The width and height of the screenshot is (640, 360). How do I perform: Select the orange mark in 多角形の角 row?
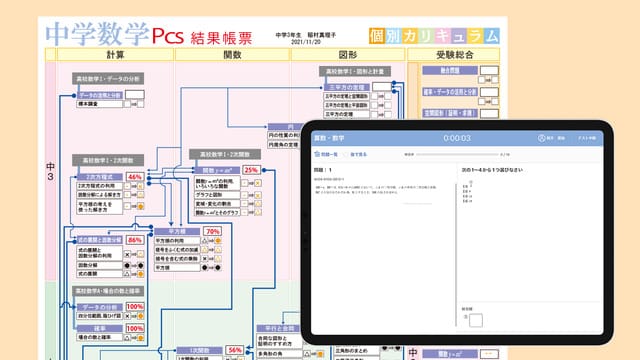(x=320, y=354)
